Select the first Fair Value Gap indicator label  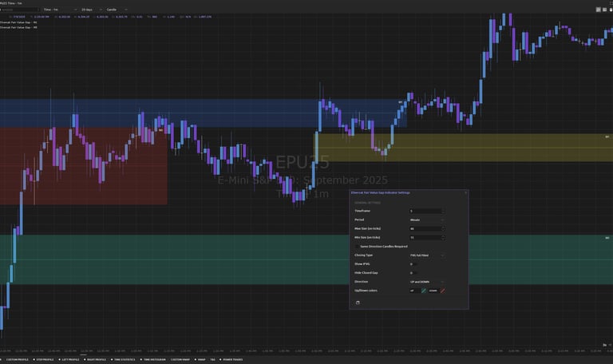pyautogui.click(x=19, y=22)
